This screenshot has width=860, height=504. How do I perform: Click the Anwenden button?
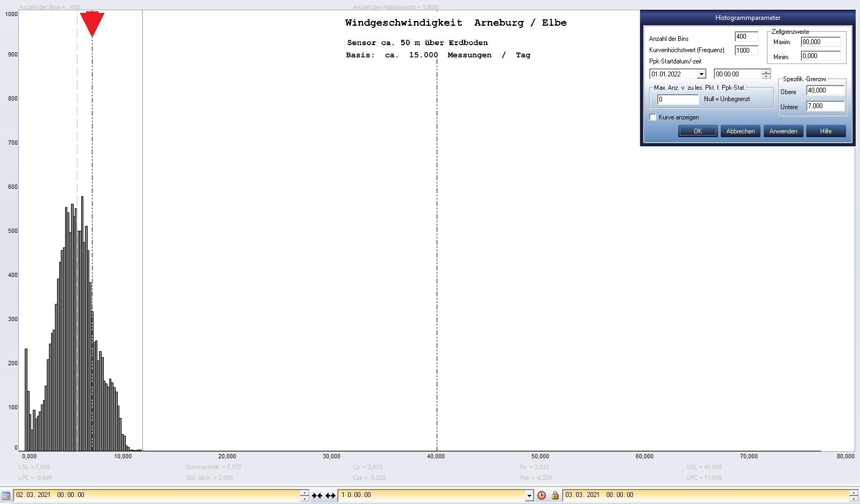(x=783, y=131)
